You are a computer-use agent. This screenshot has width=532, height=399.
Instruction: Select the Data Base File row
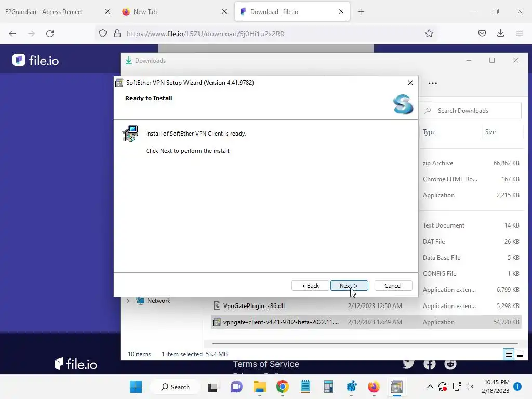pos(471,258)
